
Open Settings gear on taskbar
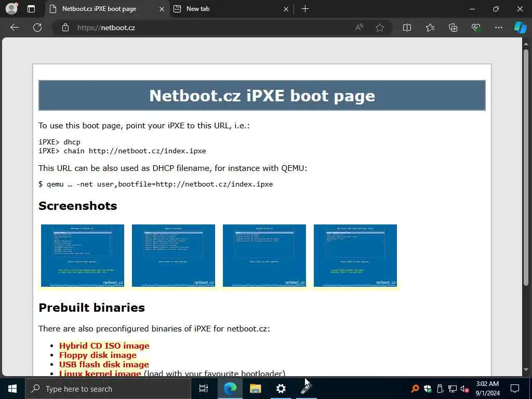coord(281,389)
